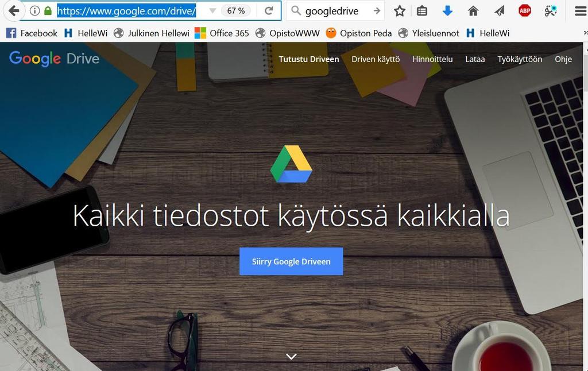Click the page vertical scrollbar
This screenshot has width=588, height=371.
585,206
